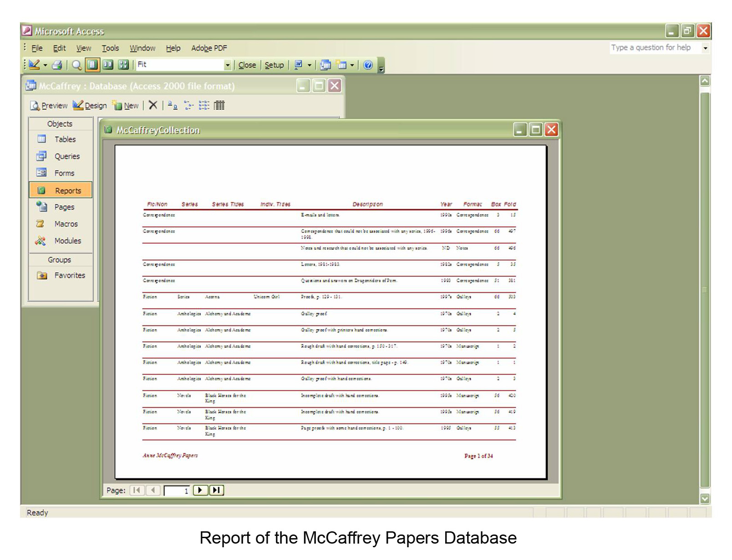The width and height of the screenshot is (732, 560).
Task: Select Reports in the Objects pane
Action: coord(61,190)
